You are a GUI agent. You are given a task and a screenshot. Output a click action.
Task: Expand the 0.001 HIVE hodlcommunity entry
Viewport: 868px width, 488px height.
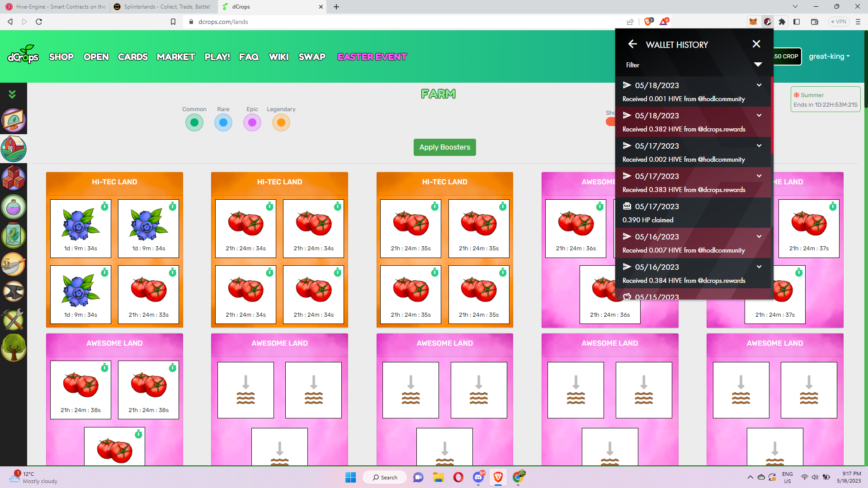point(759,85)
